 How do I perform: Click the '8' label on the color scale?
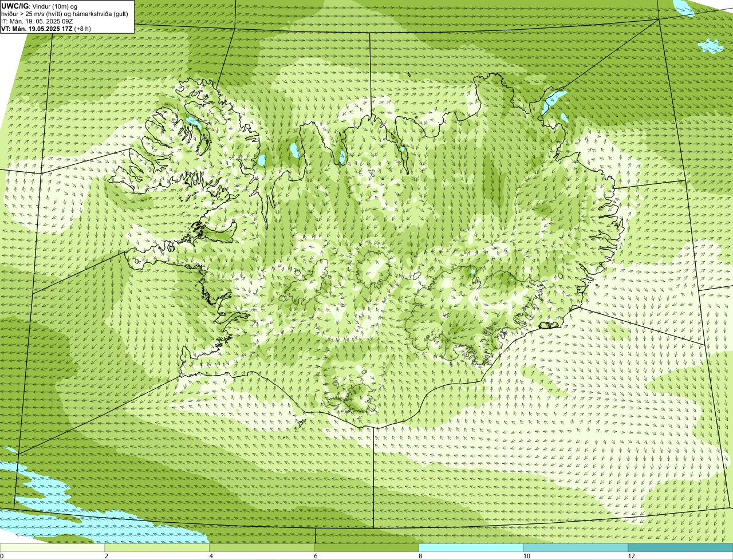pos(421,556)
